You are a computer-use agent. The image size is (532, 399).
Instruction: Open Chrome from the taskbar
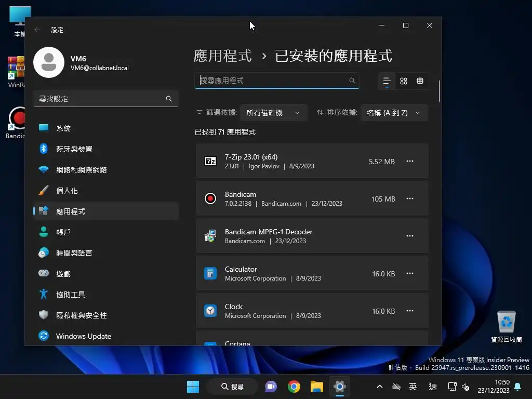294,387
